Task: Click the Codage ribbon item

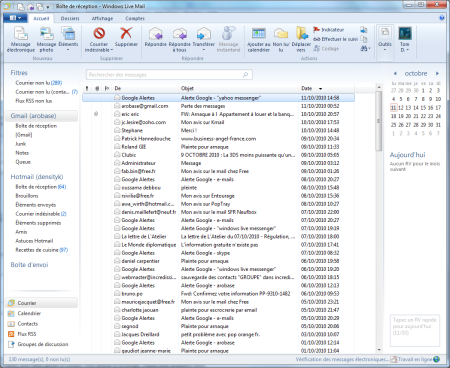Action: [326, 48]
